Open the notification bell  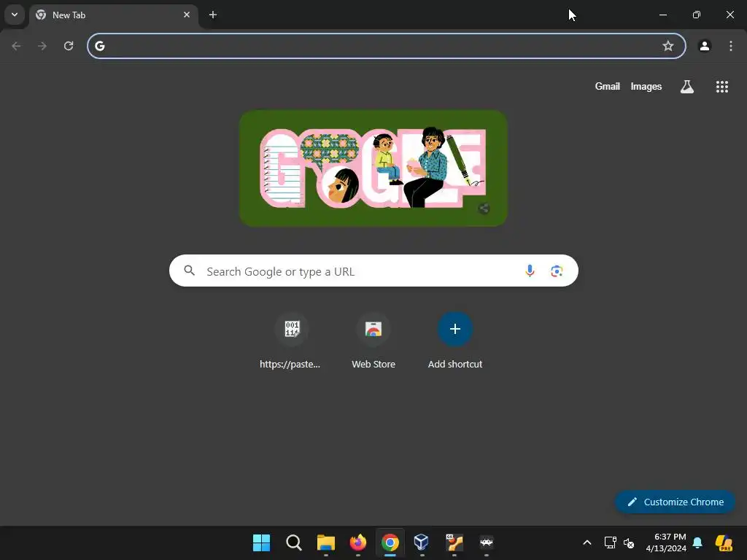(697, 542)
